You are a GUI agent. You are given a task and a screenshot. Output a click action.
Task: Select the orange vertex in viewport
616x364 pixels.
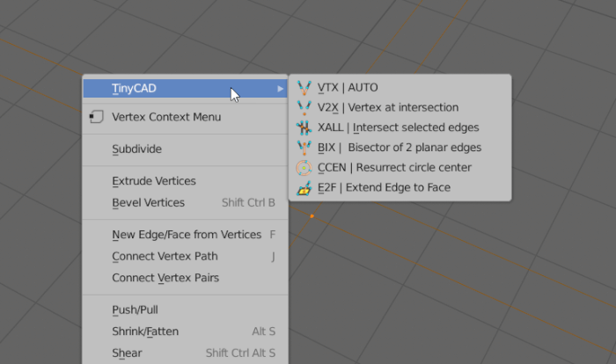tap(312, 216)
